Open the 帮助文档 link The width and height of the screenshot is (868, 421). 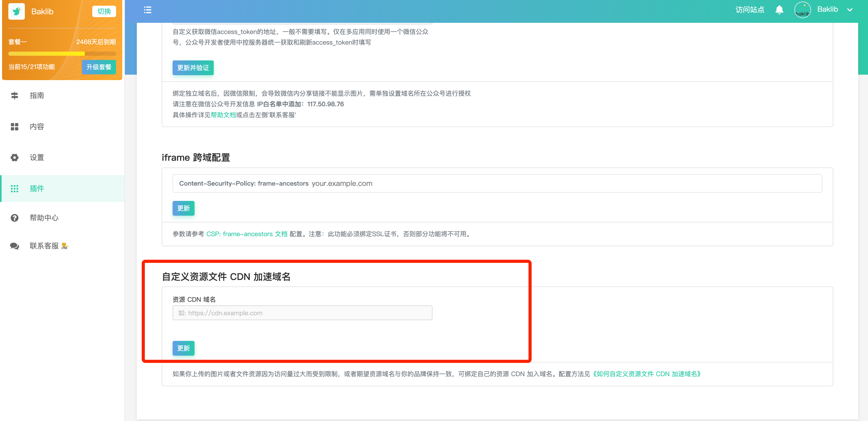click(223, 115)
